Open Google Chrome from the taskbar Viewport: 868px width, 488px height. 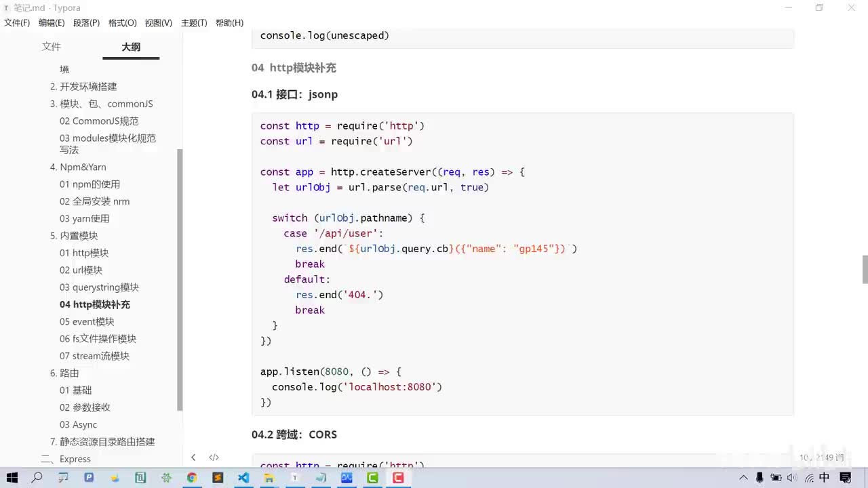click(x=192, y=478)
